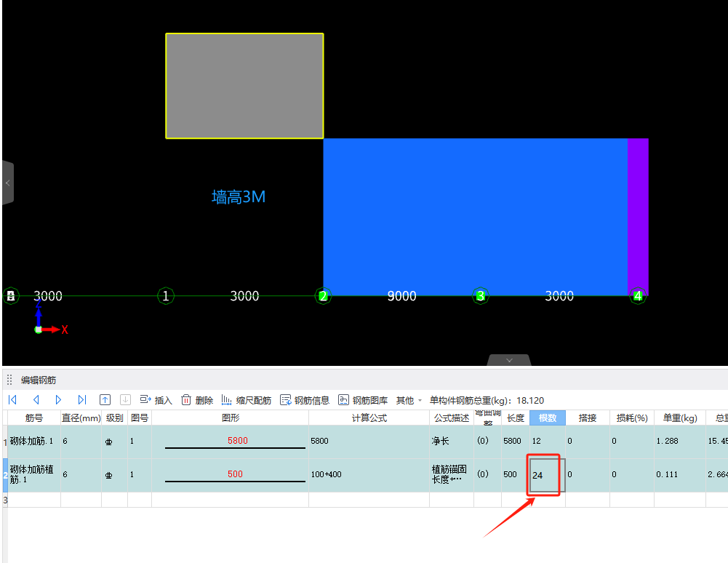This screenshot has height=563, width=728.
Task: Click the red 5800 shape dimension
Action: pos(237,440)
